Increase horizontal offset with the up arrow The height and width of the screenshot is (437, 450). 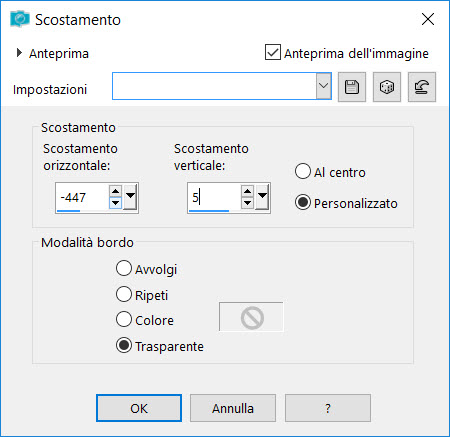[115, 191]
